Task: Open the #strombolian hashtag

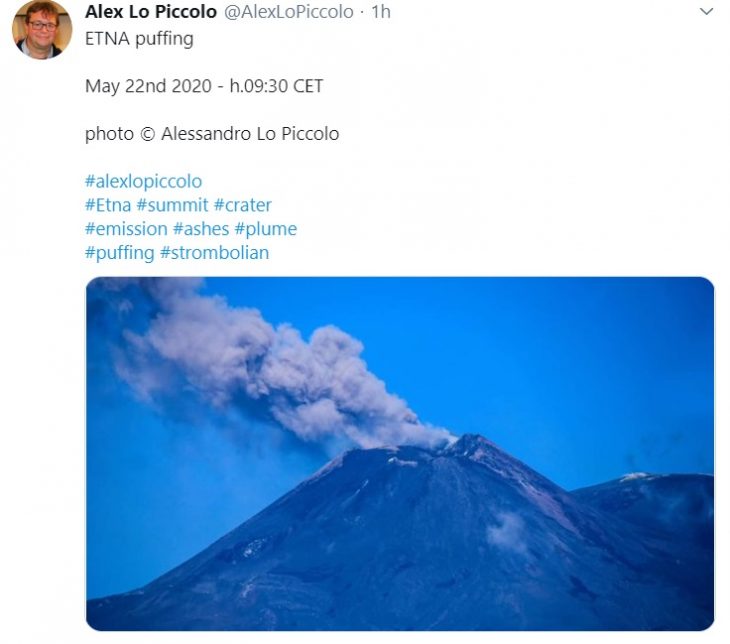Action: pos(215,253)
